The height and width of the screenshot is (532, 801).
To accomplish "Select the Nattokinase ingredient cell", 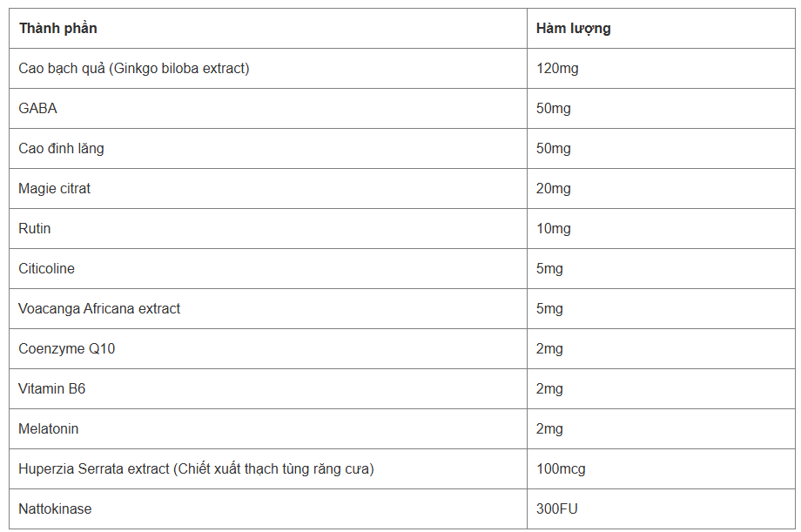I will pyautogui.click(x=55, y=509).
